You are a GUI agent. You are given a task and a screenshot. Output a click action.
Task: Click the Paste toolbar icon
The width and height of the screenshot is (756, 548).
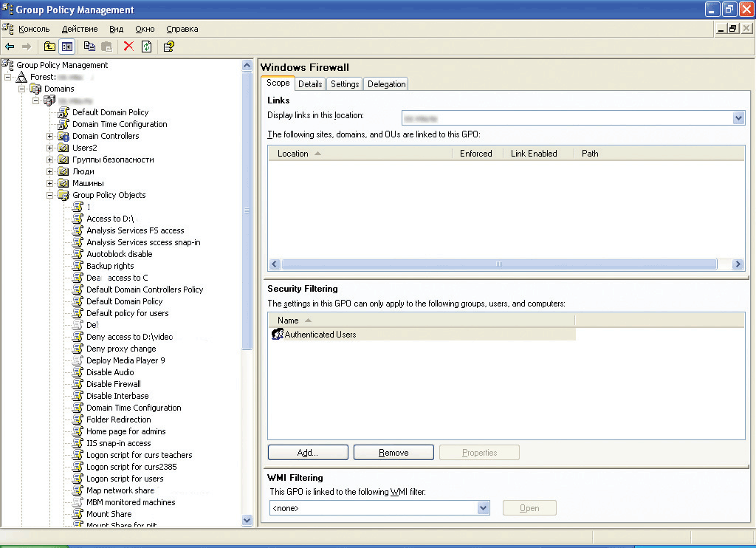(x=106, y=47)
